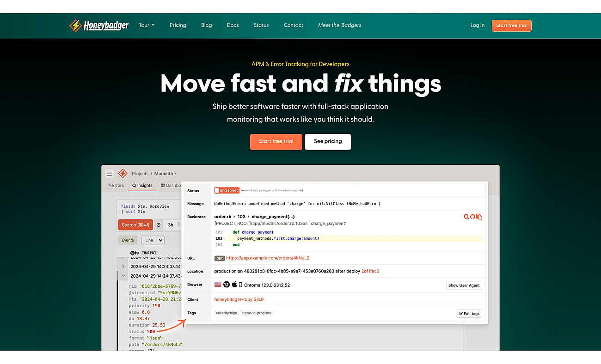The image size is (601, 364).
Task: Click the See pricing button
Action: point(328,142)
